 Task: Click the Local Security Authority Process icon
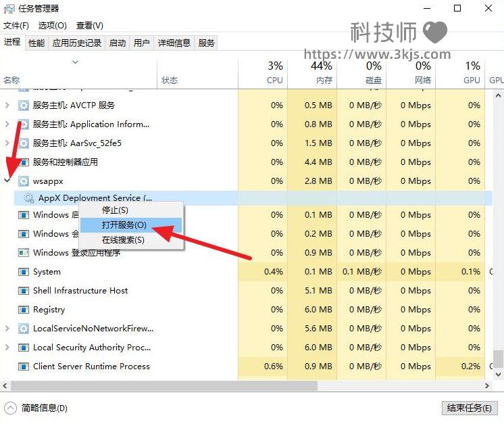click(24, 348)
